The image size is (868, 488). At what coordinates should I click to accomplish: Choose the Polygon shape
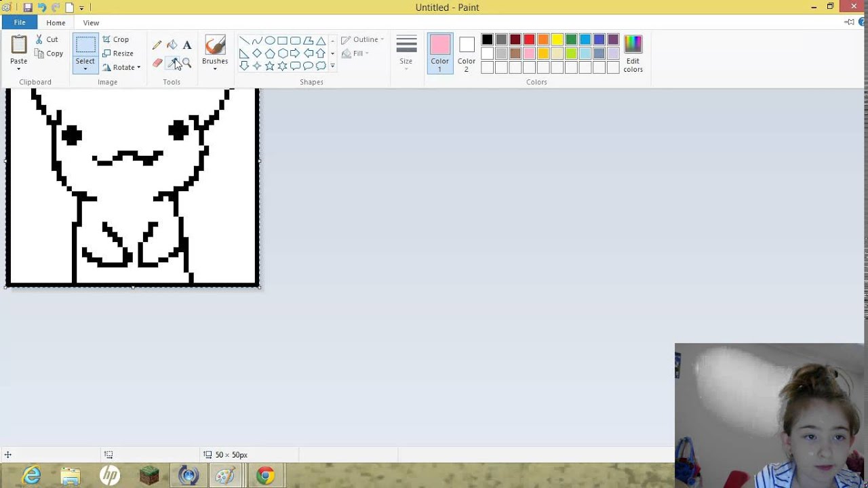309,41
